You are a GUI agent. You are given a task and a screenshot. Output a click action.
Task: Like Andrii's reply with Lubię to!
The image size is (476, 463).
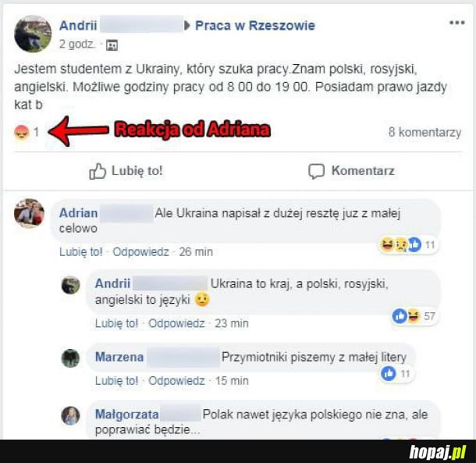tap(116, 323)
